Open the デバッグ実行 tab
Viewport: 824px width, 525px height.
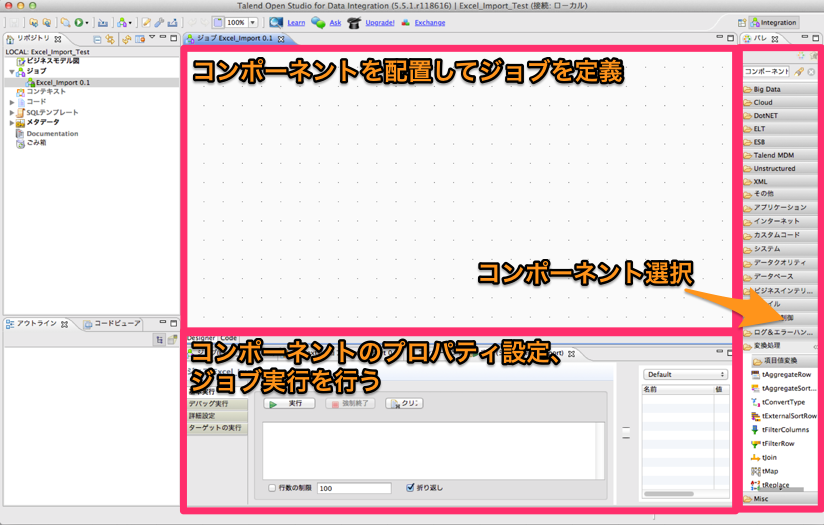pos(208,403)
